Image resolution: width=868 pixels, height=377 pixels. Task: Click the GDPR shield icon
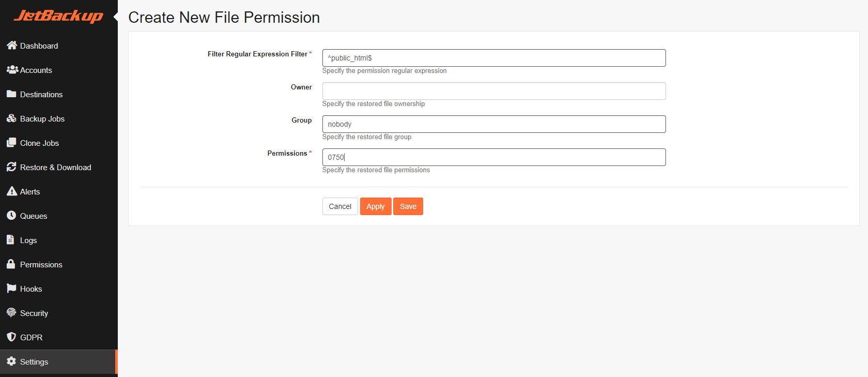11,337
